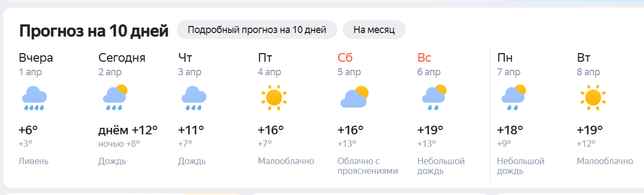Open the monthly forecast 'На месяц'
The image size is (644, 195).
pos(374,30)
